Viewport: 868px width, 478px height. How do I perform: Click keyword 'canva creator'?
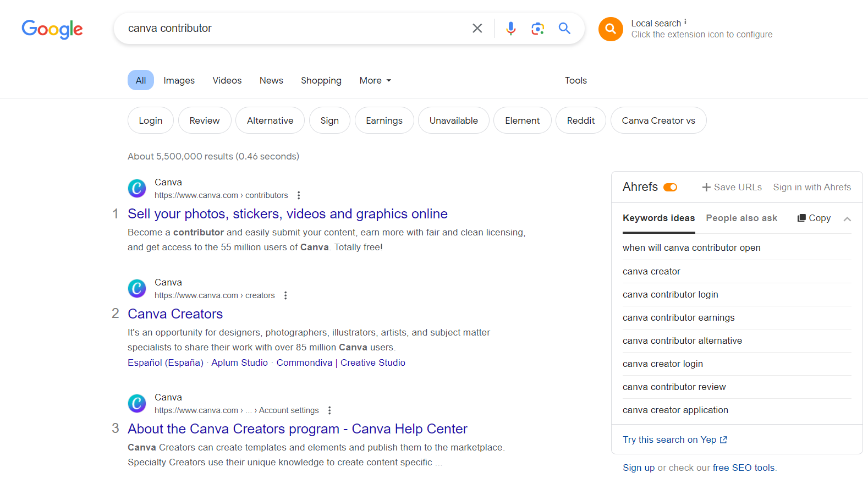tap(651, 271)
